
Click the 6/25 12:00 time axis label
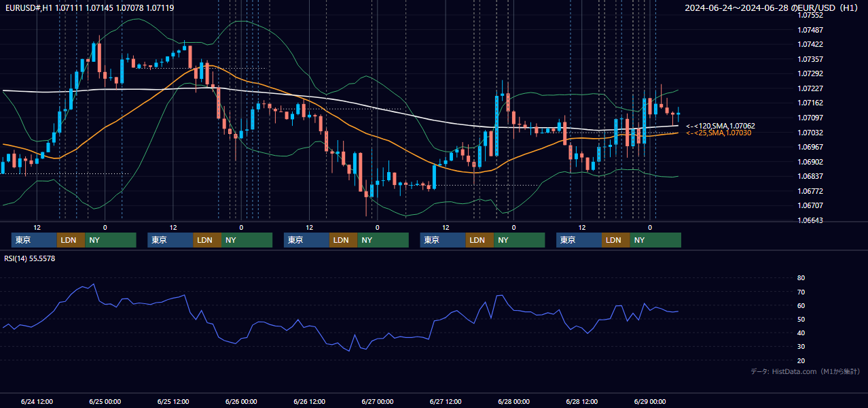pos(173,401)
